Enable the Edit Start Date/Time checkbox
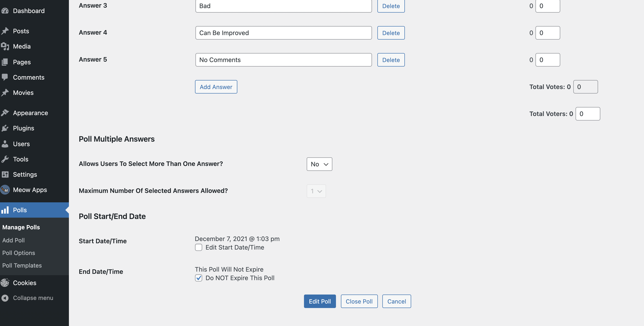This screenshot has height=326, width=644. pyautogui.click(x=199, y=247)
